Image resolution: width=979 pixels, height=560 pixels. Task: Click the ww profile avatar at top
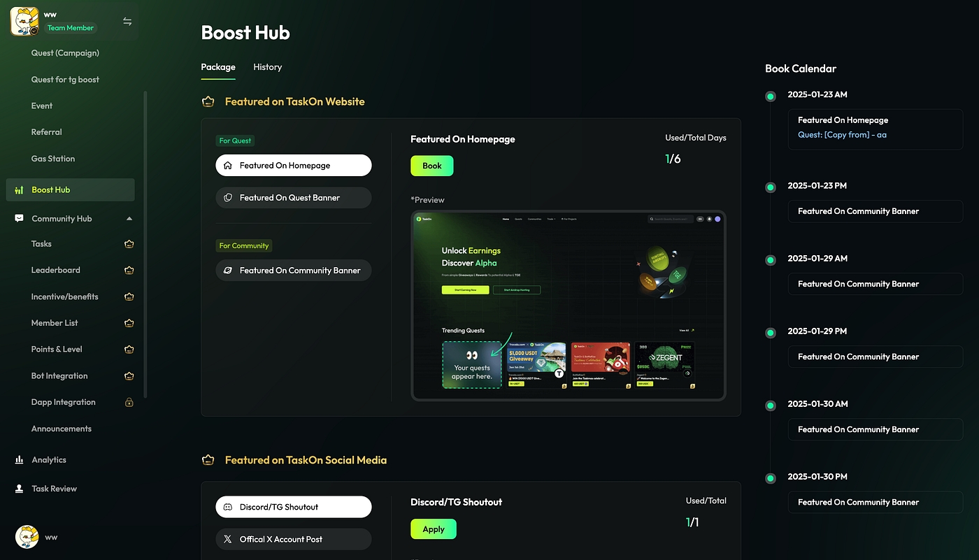pos(24,22)
